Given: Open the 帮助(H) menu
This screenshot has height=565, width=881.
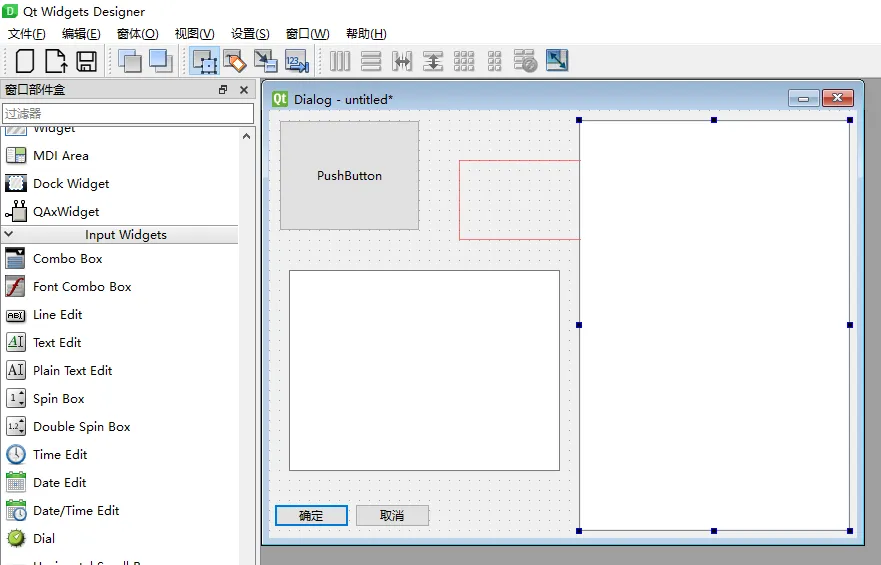Looking at the screenshot, I should [x=366, y=34].
